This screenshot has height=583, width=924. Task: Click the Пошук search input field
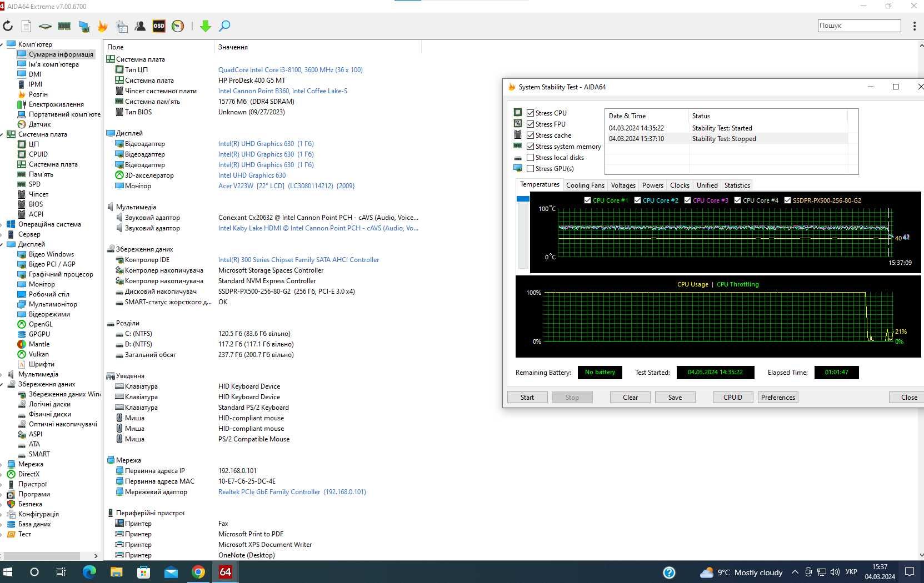[859, 26]
